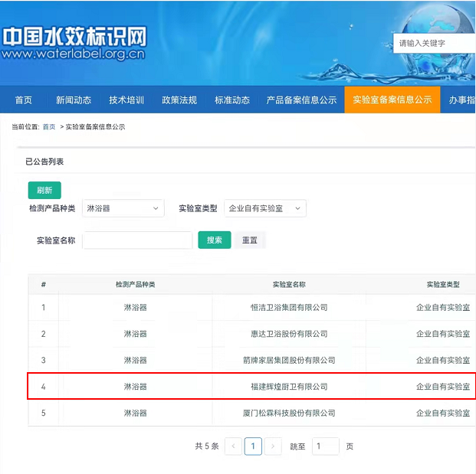
Task: Open 政策法规 in the nav bar
Action: [179, 100]
